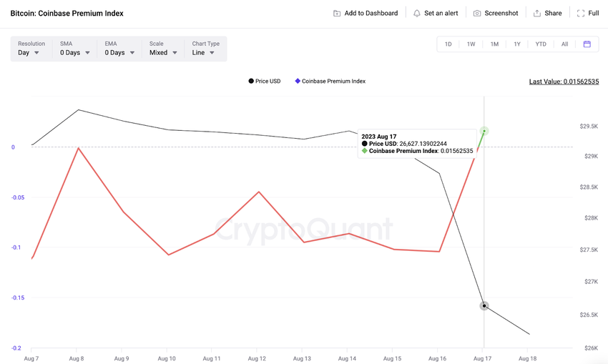Click the camera icon for Screenshot
This screenshot has height=364, width=608.
(x=477, y=13)
